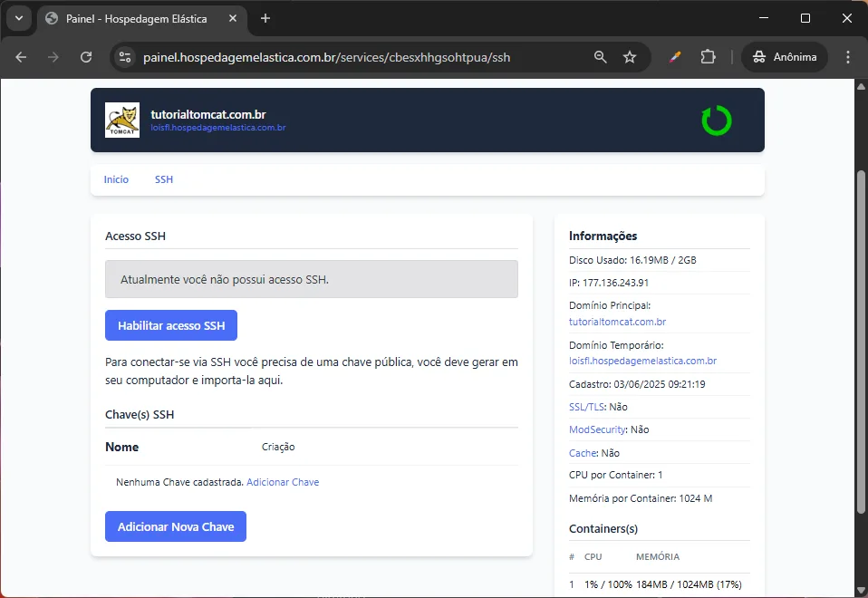
Task: Click the scrollbar up arrow
Action: pyautogui.click(x=861, y=86)
